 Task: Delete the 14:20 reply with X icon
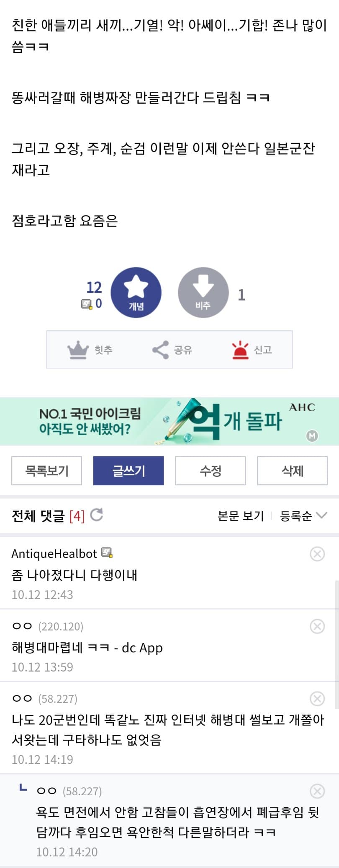click(317, 791)
